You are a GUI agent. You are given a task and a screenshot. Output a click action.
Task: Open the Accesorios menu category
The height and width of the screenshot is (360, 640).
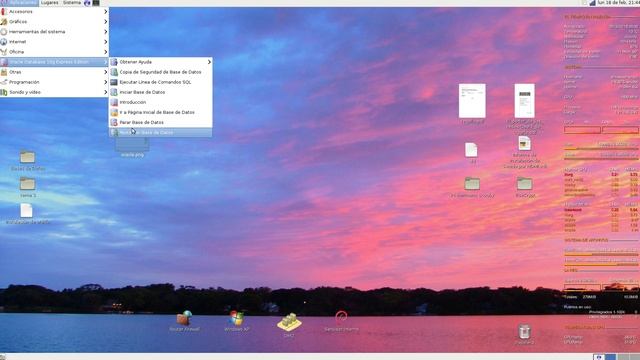tap(54, 11)
